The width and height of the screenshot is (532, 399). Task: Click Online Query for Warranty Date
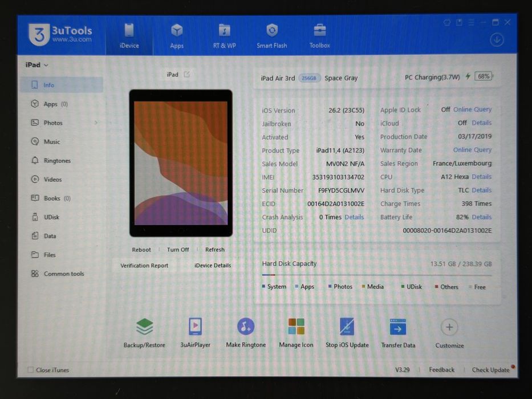[x=472, y=150]
